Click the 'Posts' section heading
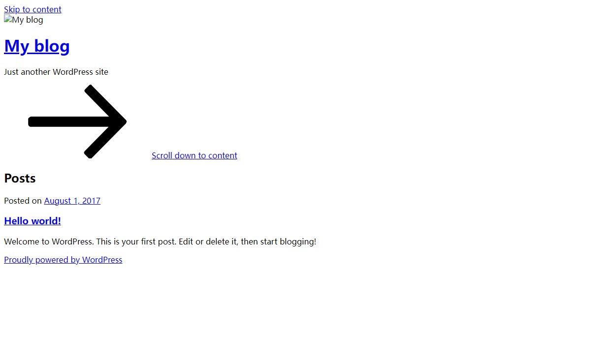The width and height of the screenshot is (591, 364). click(20, 178)
